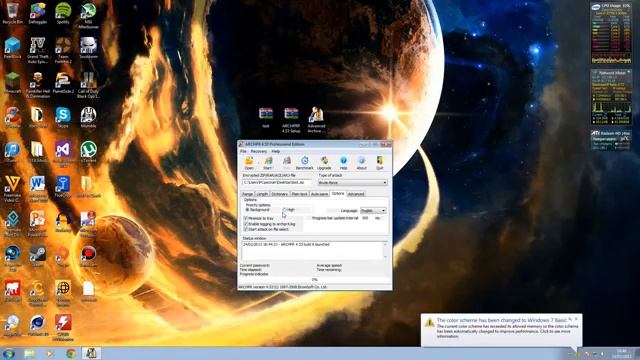Viewport: 640px width, 360px height.
Task: Select the ARCHPR 4.53 Setup desktop file
Action: (x=291, y=120)
